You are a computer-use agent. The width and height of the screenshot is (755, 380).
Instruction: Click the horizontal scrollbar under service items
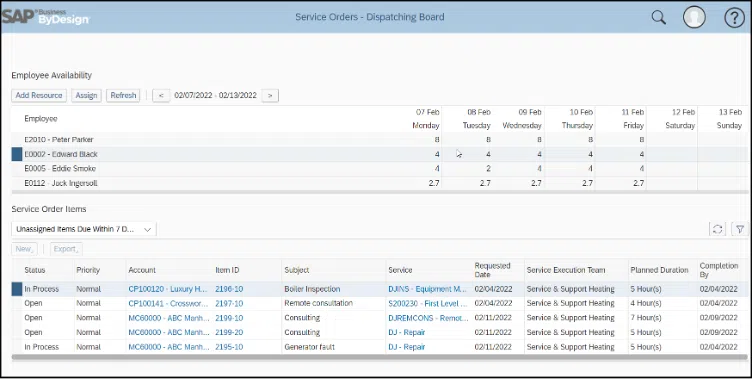click(x=380, y=357)
